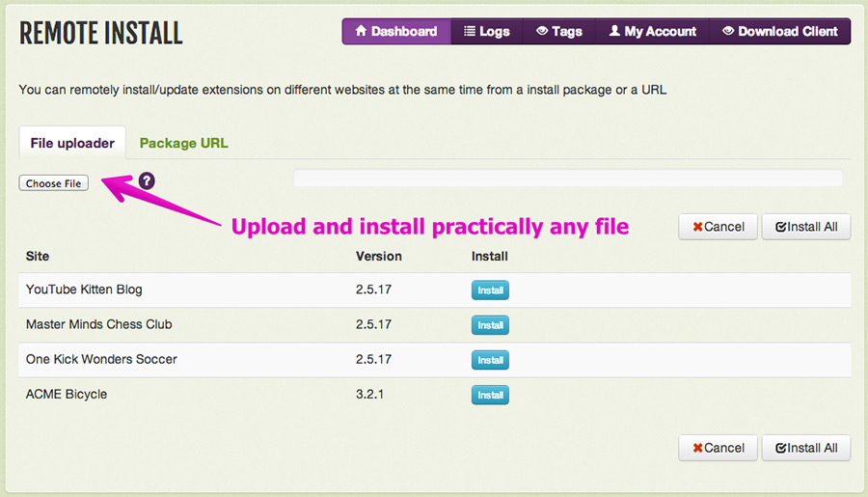Open the Dashboard home menu item
This screenshot has width=868, height=497.
tap(396, 32)
